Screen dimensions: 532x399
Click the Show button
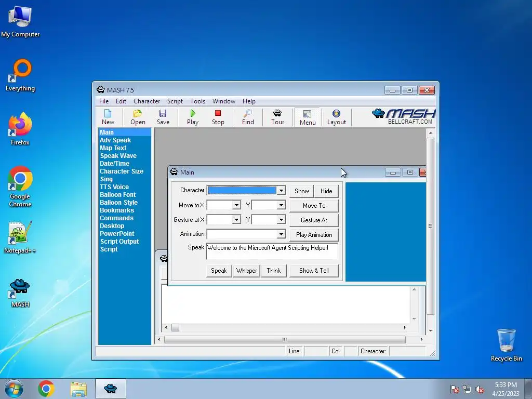(x=301, y=191)
